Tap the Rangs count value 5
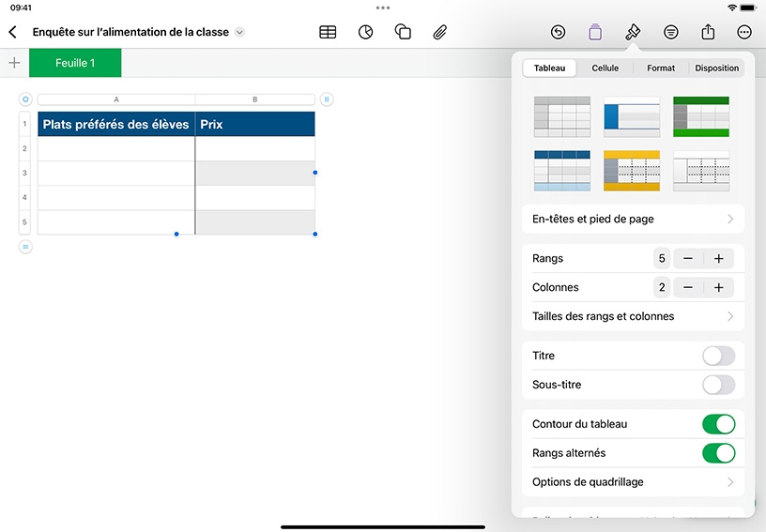Image resolution: width=766 pixels, height=532 pixels. [662, 259]
